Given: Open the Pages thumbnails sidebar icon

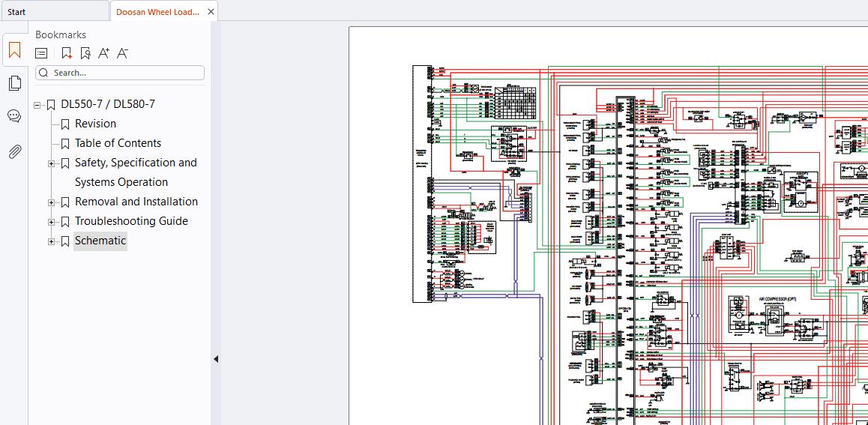Looking at the screenshot, I should pos(14,83).
